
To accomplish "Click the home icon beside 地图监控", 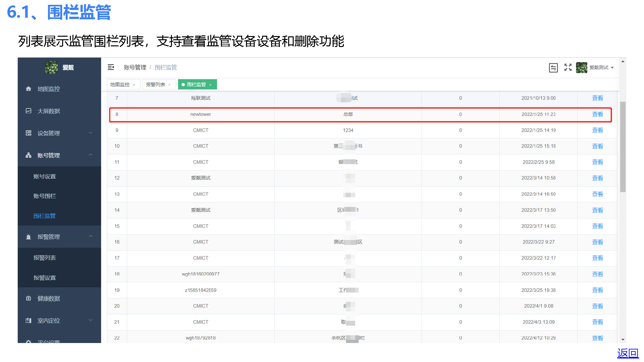I will click(x=29, y=89).
